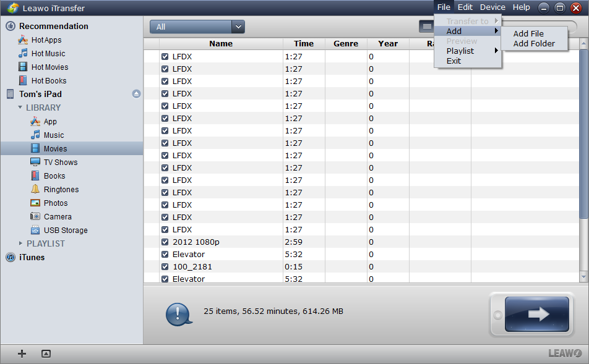Expand the PLAYLIST tree section
Viewport: 589px width, 364px height.
(x=20, y=243)
